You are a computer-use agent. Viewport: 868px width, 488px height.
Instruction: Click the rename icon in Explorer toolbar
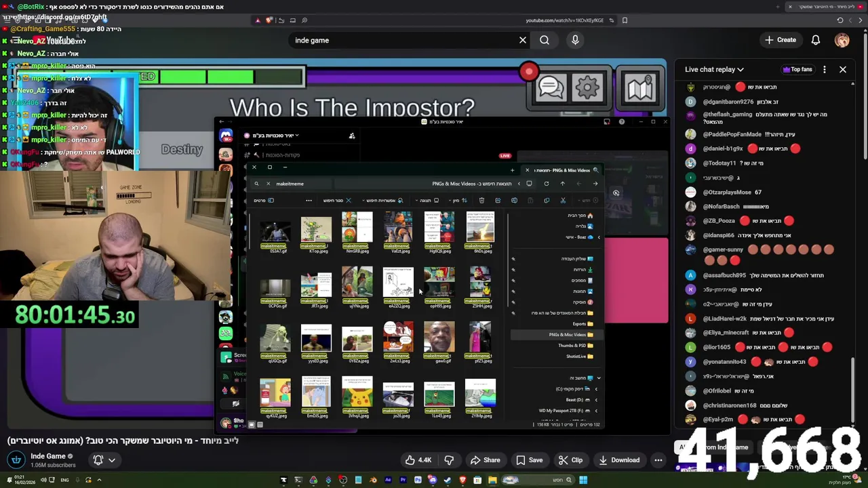point(514,201)
